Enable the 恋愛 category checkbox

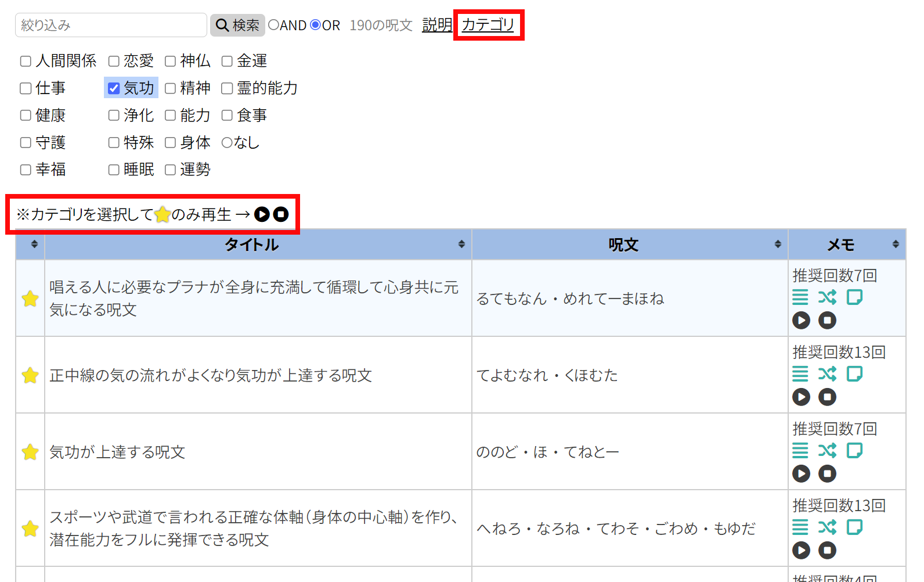114,61
